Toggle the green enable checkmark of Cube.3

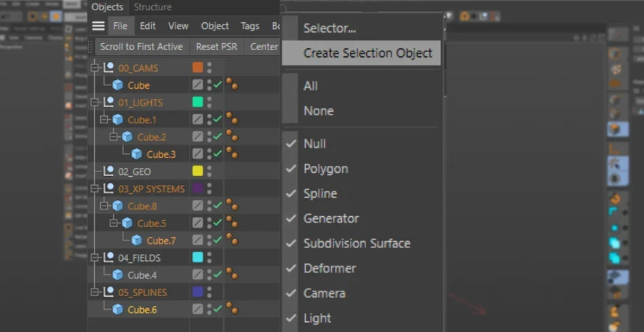pyautogui.click(x=218, y=154)
